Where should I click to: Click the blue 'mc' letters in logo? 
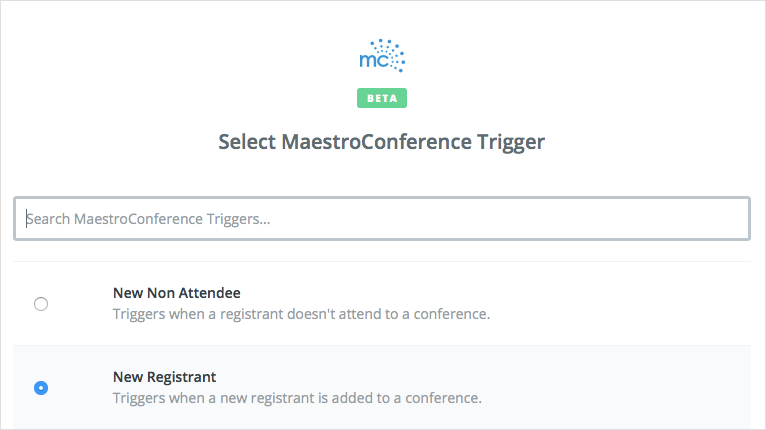[x=374, y=61]
